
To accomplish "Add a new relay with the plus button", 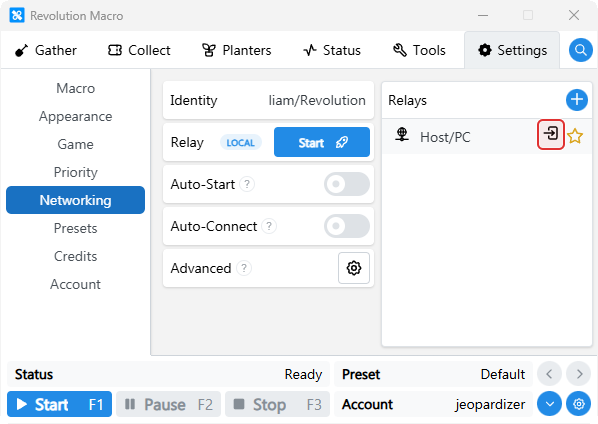I will click(577, 100).
